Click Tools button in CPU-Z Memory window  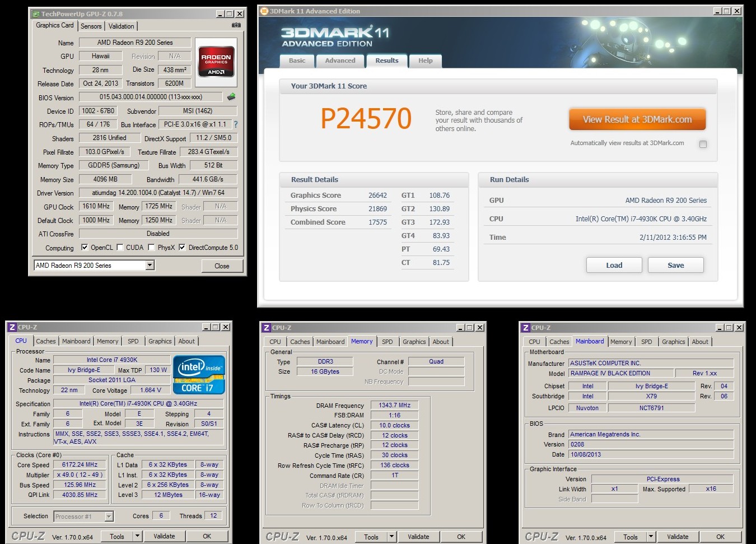click(371, 537)
